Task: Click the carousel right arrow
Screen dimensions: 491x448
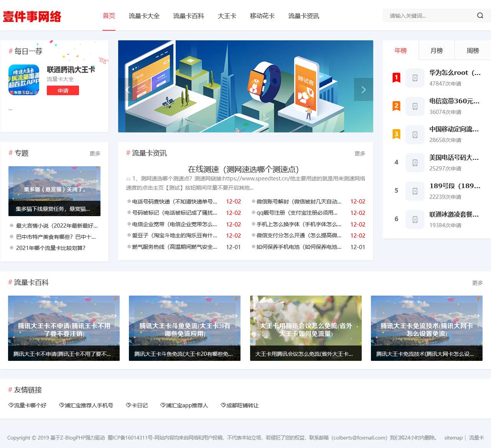Action: pyautogui.click(x=363, y=89)
